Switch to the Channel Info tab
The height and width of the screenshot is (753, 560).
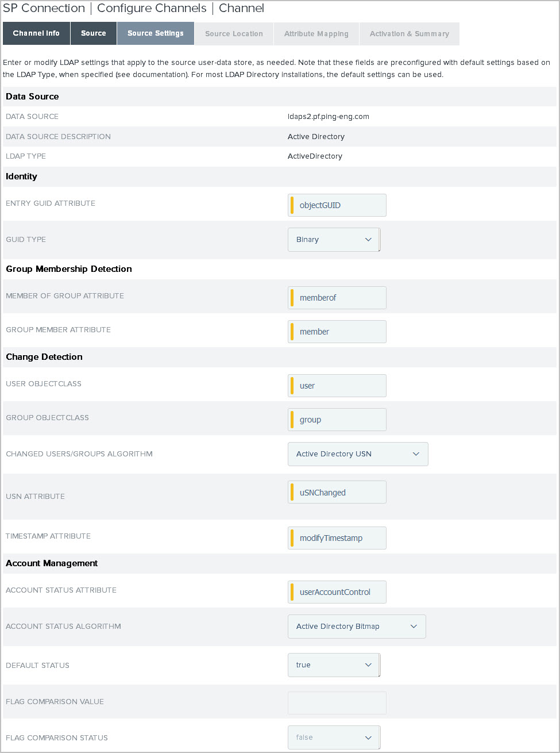tap(36, 33)
